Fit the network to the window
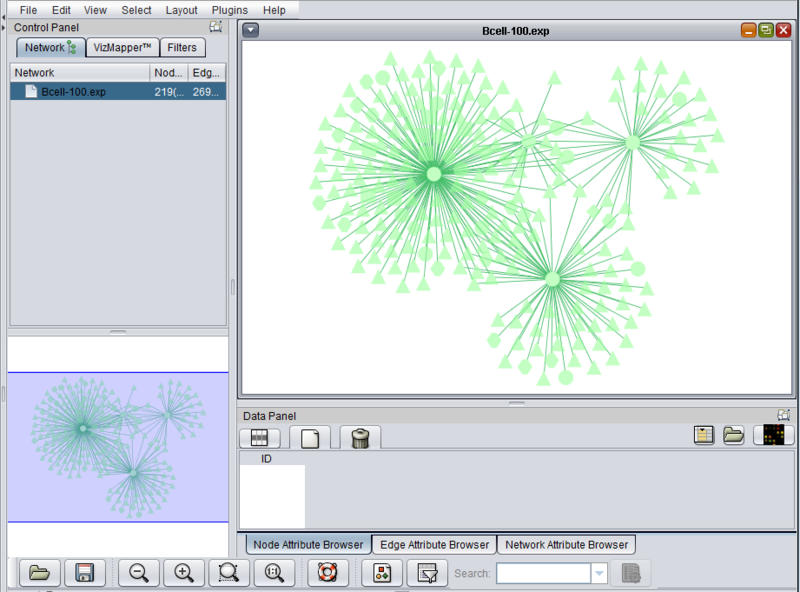This screenshot has width=800, height=592. [x=273, y=572]
